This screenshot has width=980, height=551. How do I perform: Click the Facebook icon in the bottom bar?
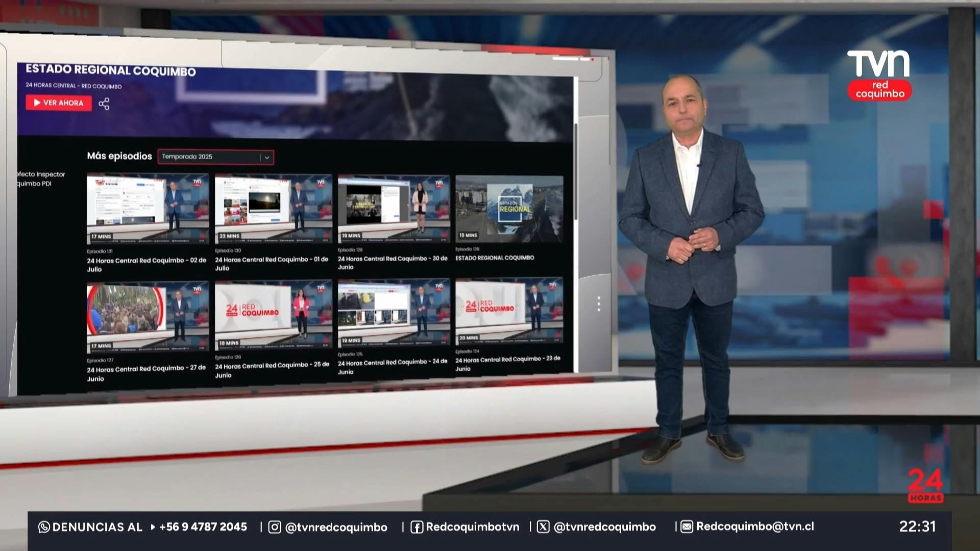(416, 527)
